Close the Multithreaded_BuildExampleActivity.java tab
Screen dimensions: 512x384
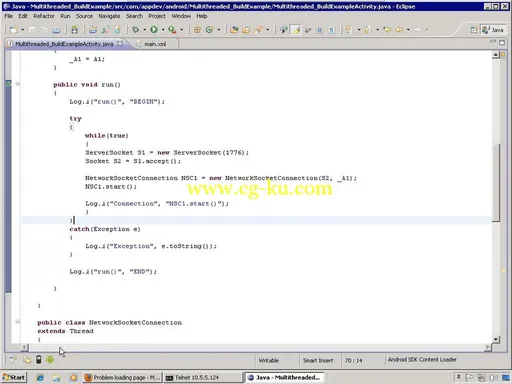[x=120, y=44]
